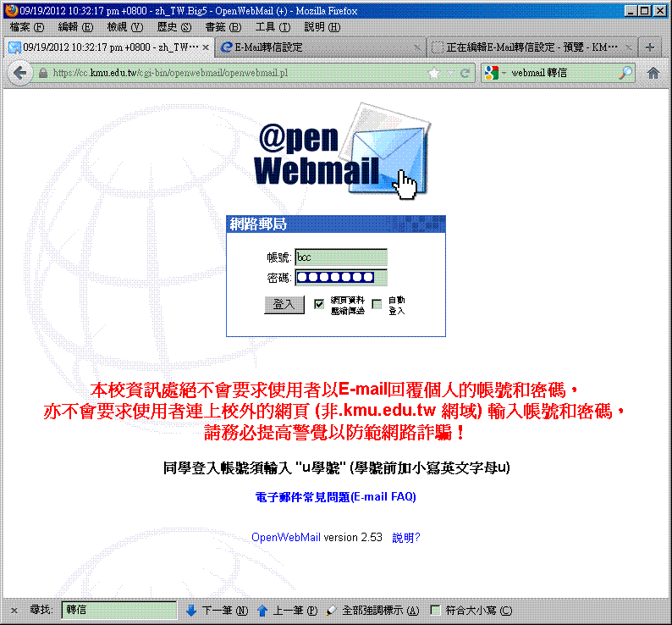Click the 密碼 password input field

pos(341,278)
